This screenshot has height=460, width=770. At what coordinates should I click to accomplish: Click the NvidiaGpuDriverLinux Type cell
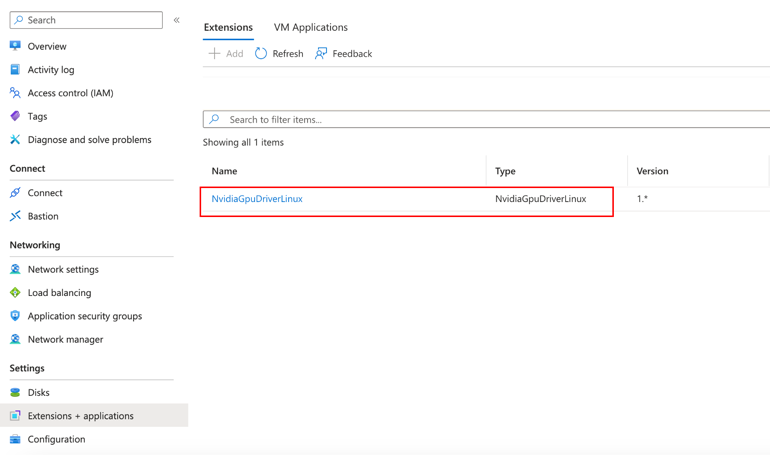point(541,199)
